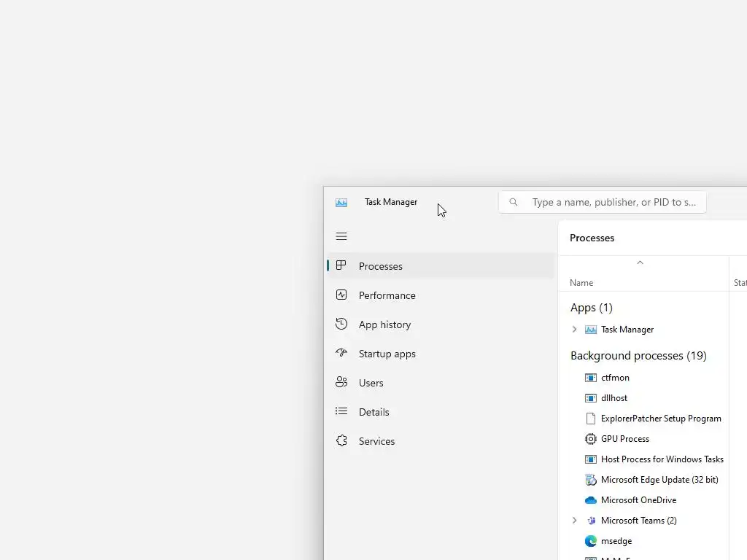747x560 pixels.
Task: Open the Startup apps page
Action: click(x=440, y=354)
